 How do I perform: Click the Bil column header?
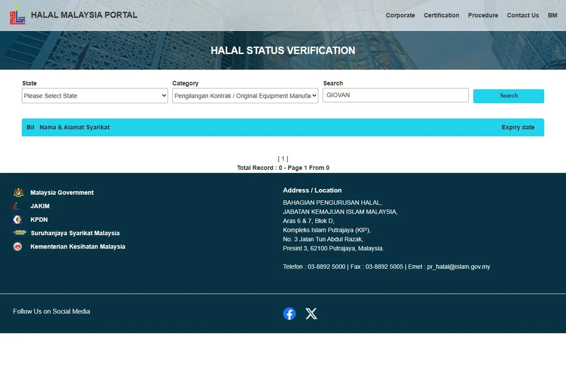tap(30, 127)
